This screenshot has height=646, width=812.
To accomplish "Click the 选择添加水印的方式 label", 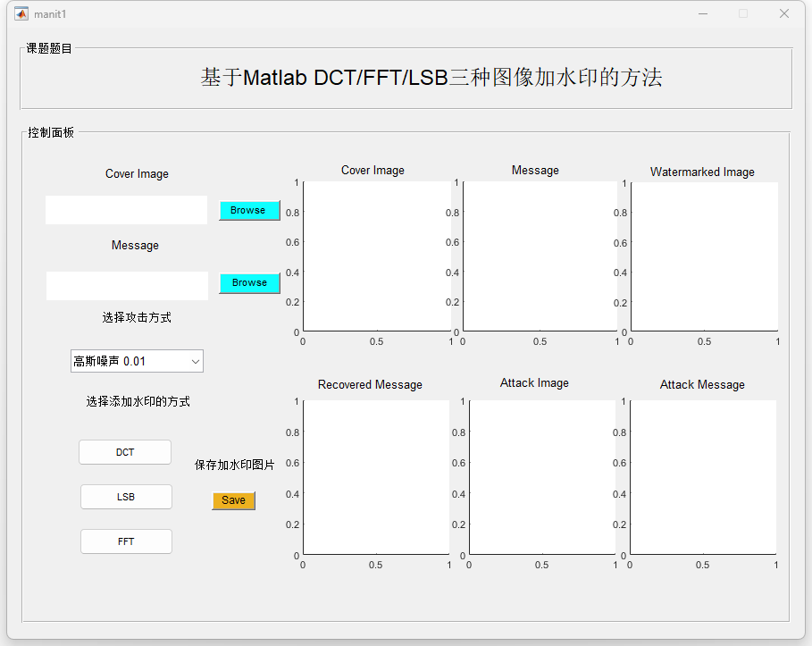I will [x=138, y=401].
